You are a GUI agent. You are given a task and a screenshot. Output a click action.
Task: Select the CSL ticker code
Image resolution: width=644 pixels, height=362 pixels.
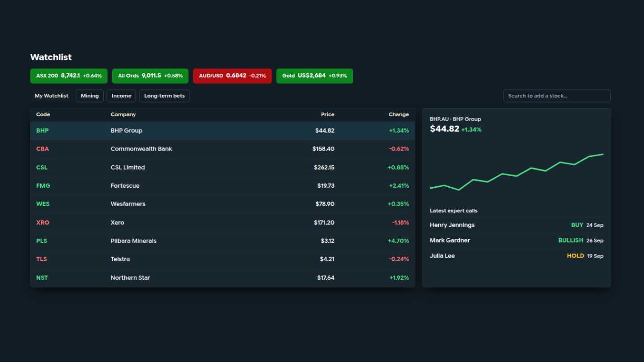[42, 168]
